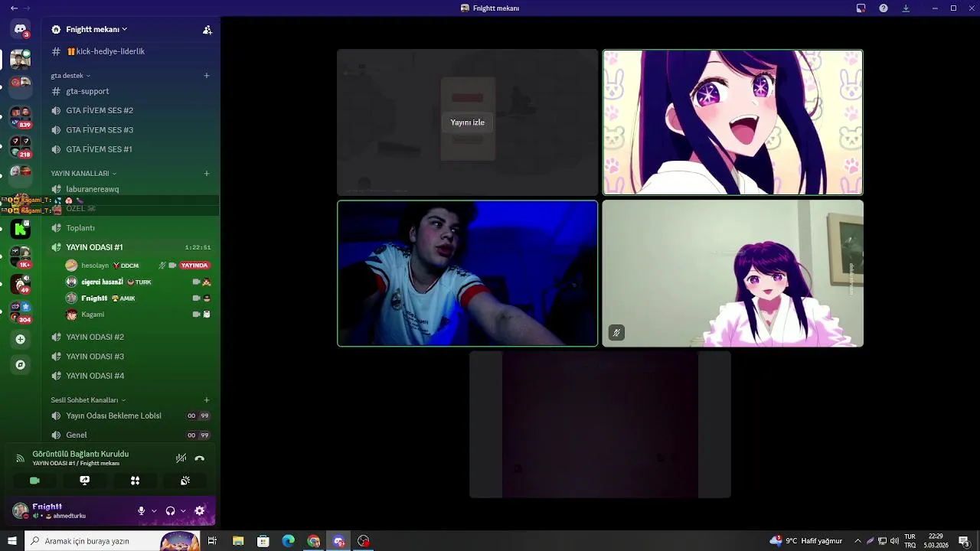This screenshot has height=551, width=980.
Task: Collapse the Sesli Sohbet Kanalları category
Action: (x=88, y=400)
